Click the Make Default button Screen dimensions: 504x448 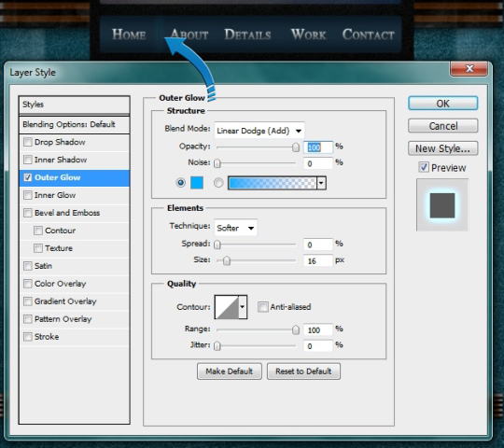230,371
